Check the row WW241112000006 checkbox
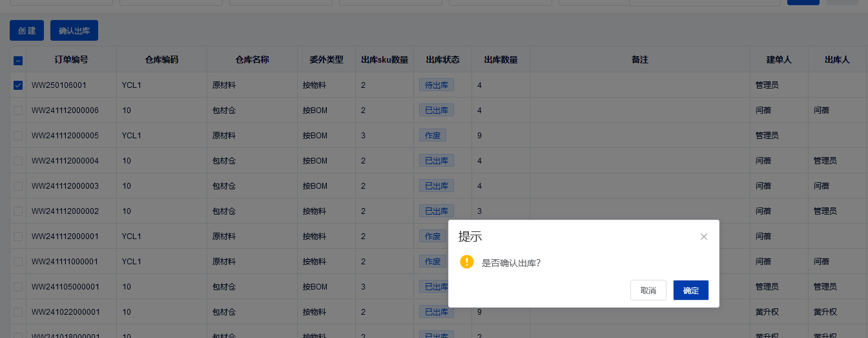Viewport: 868px width, 338px height. (18, 111)
